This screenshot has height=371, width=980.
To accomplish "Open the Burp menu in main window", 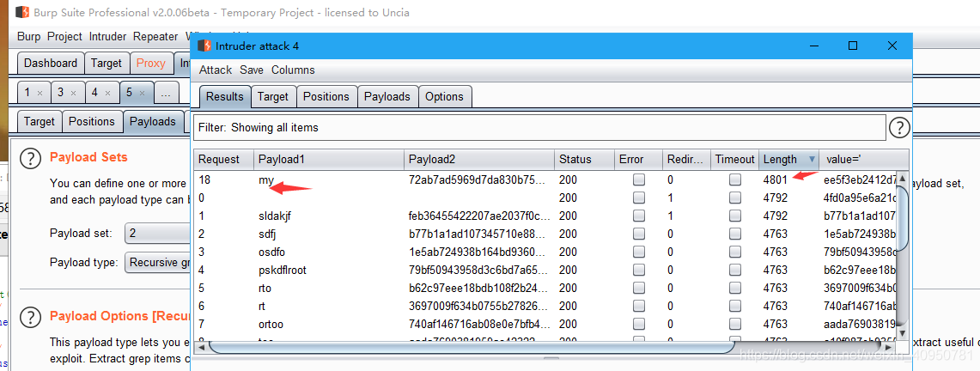I will pyautogui.click(x=28, y=37).
